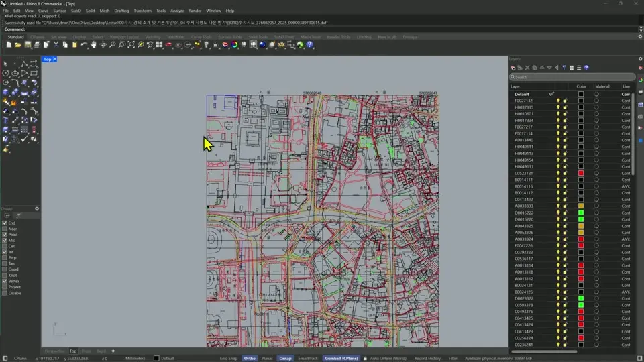644x362 pixels.
Task: Open the color wheel Object Properties icon
Action: point(235,45)
